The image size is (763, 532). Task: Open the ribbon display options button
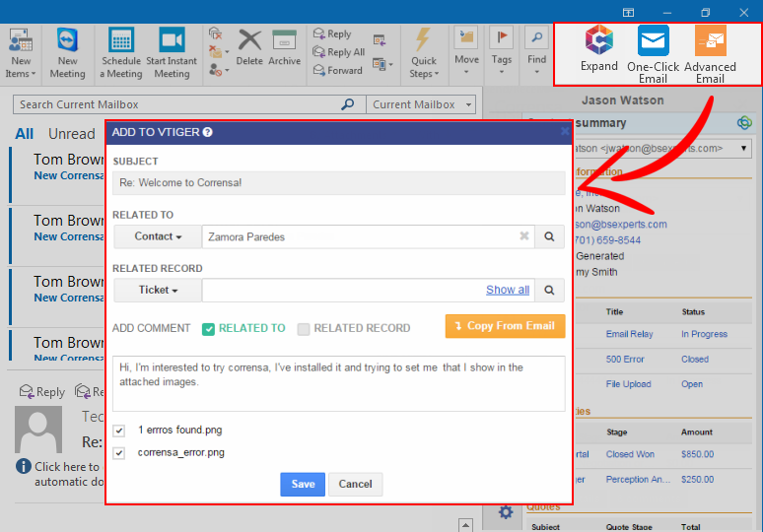[628, 12]
